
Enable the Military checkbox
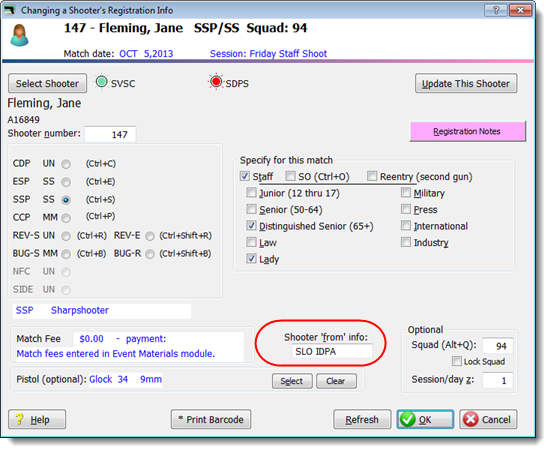point(406,192)
